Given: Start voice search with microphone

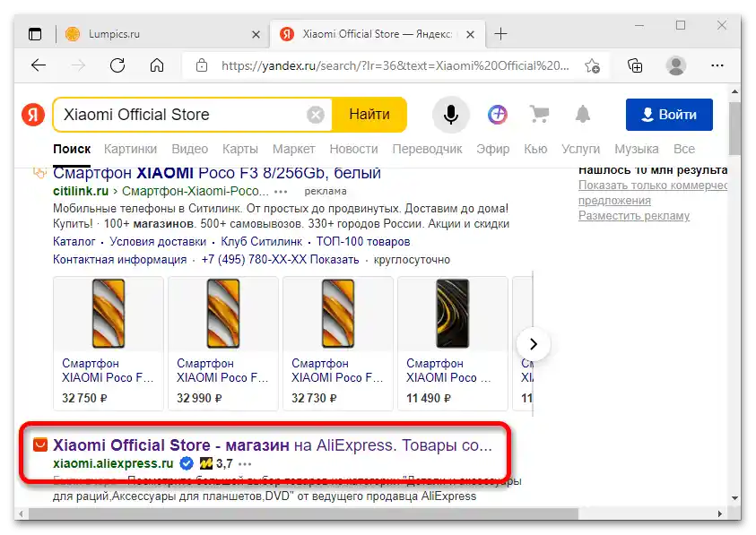Looking at the screenshot, I should 451,115.
